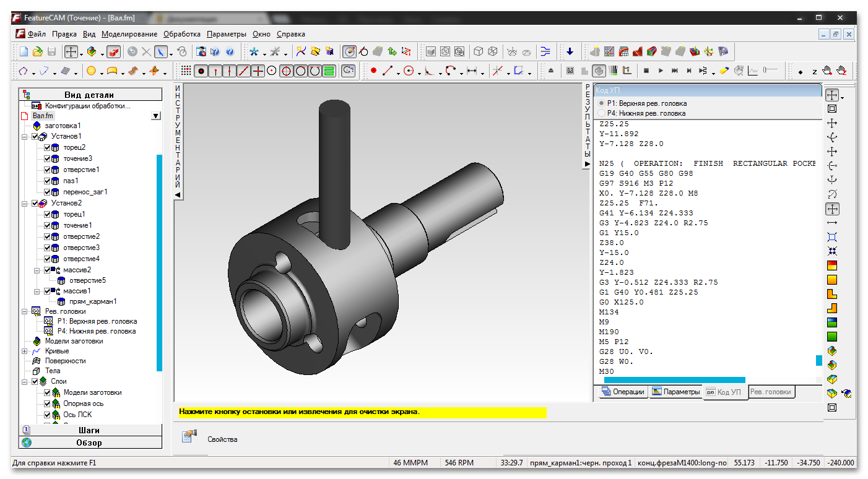Toggle the паз1 checkbox

click(x=47, y=181)
